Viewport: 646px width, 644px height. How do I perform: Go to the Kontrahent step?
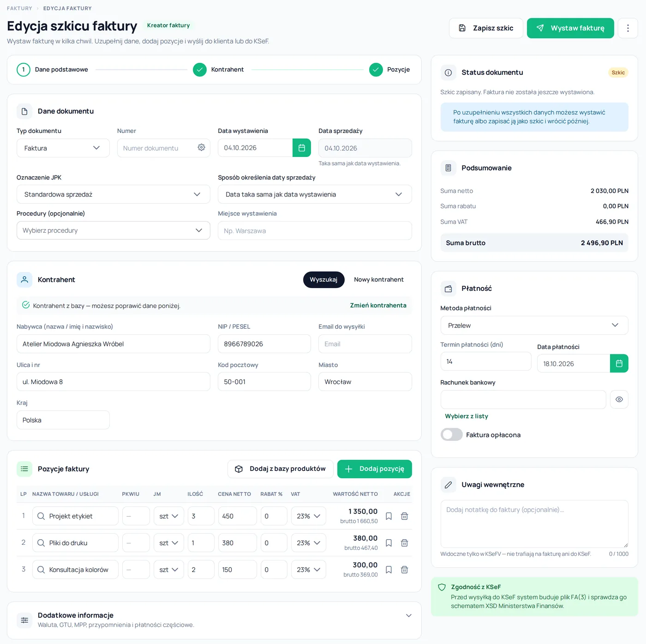[218, 70]
